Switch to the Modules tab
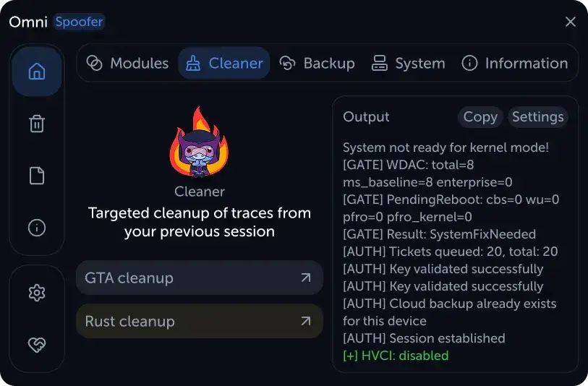The image size is (588, 386). coord(127,63)
